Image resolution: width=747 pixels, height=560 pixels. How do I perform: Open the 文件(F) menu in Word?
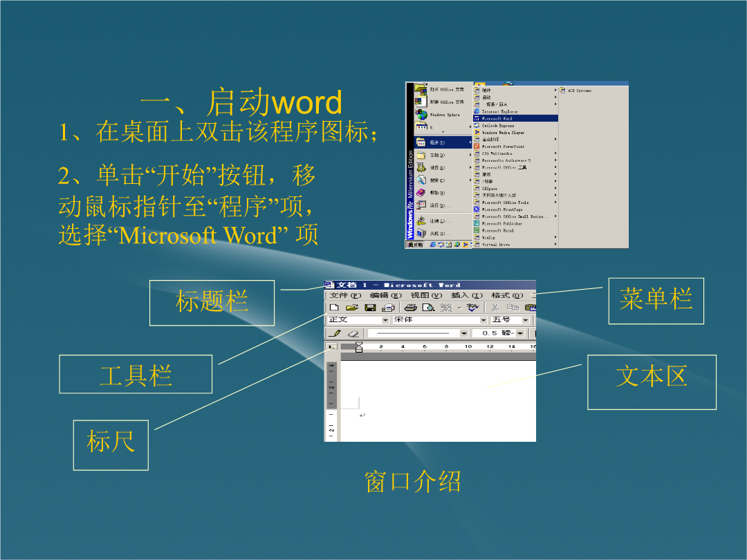[x=345, y=295]
